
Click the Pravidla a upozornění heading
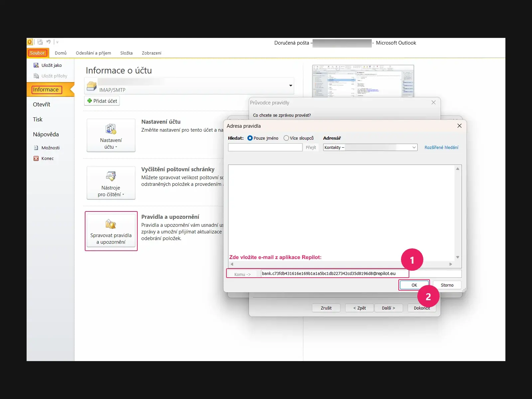pyautogui.click(x=170, y=217)
